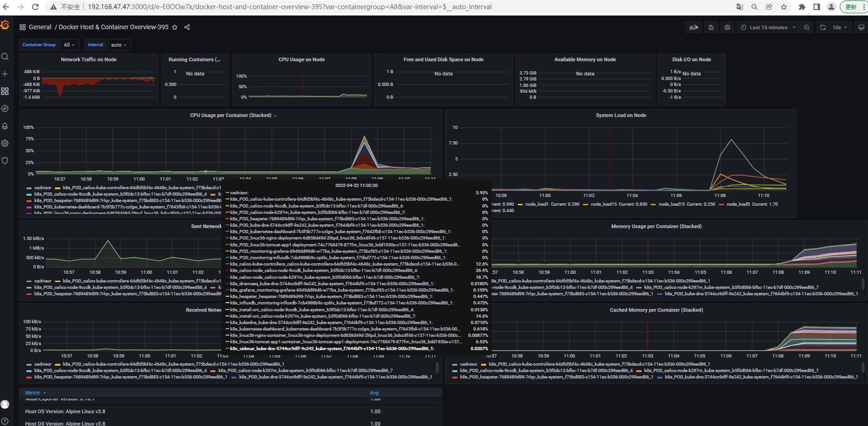Toggle cadvisor series in Sent Network legend
868x426 pixels.
(43, 281)
